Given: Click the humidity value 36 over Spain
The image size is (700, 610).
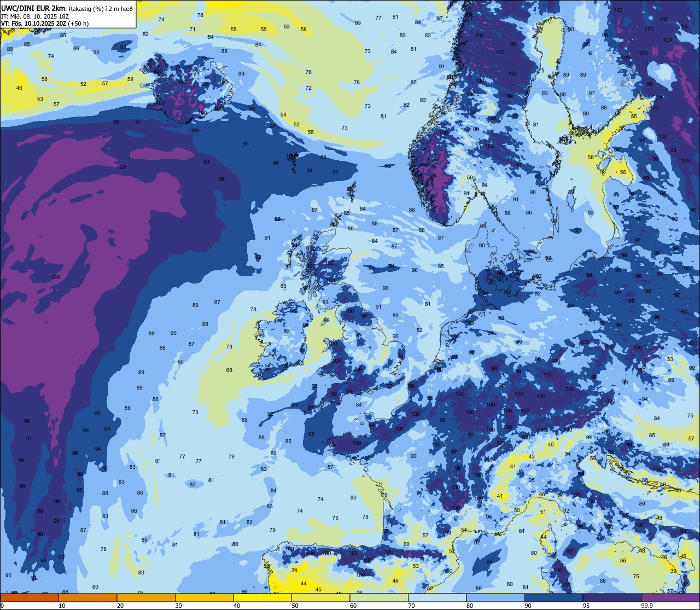Looking at the screenshot, I should point(294,570).
